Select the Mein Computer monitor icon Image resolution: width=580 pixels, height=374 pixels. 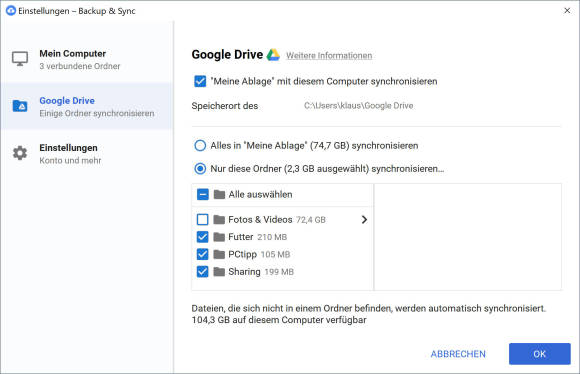(20, 59)
